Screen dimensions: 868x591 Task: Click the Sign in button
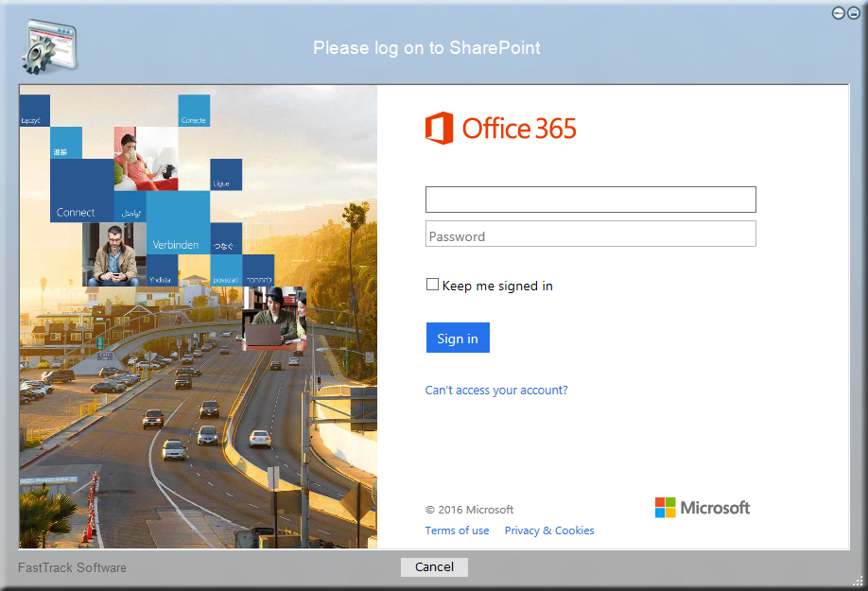(458, 338)
